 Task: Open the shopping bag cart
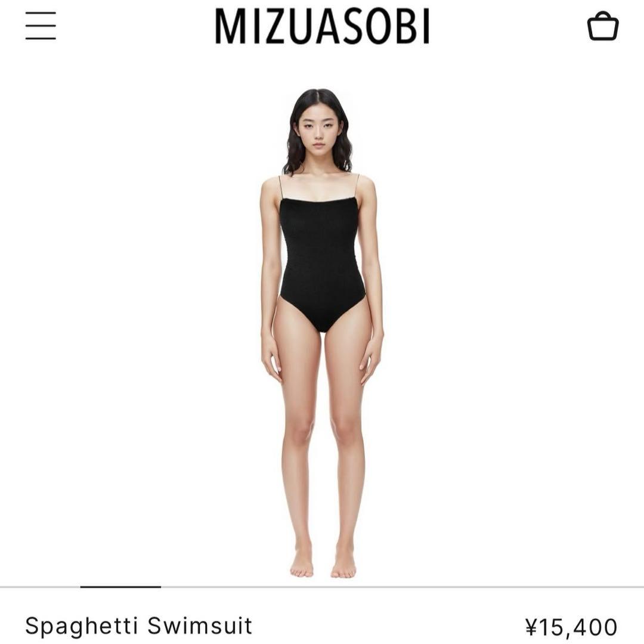point(602,26)
